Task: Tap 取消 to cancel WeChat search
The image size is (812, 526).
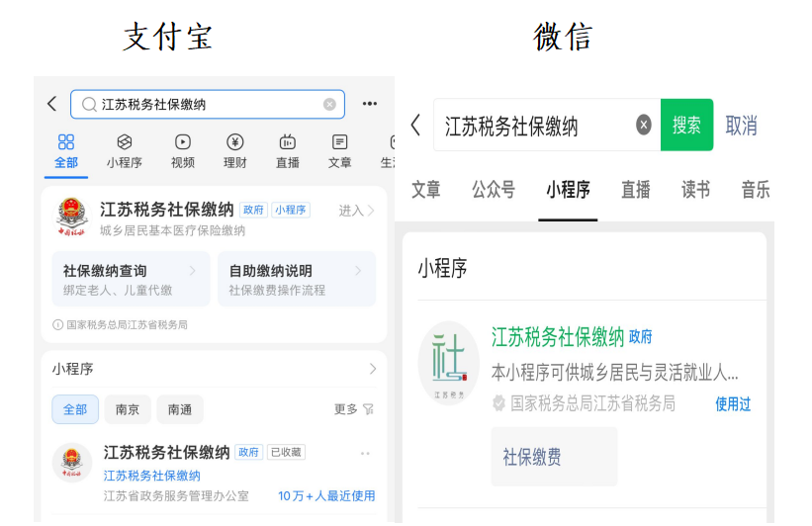Action: pyautogui.click(x=741, y=126)
